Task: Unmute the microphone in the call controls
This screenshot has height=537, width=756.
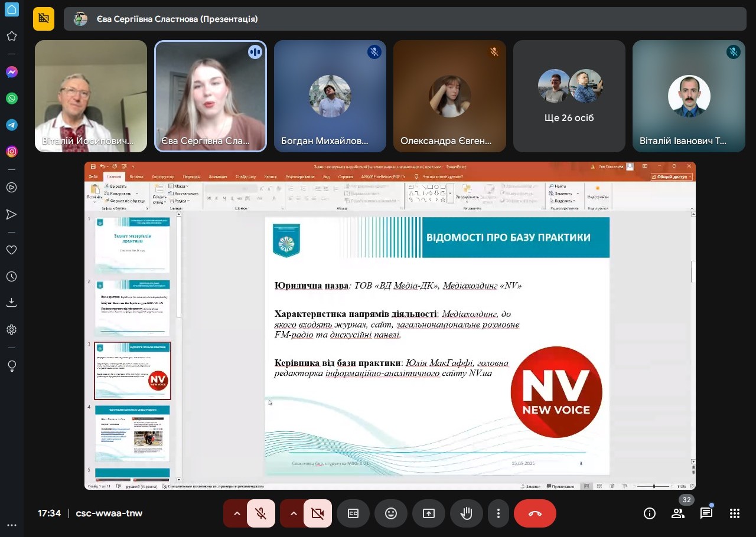Action: tap(260, 513)
